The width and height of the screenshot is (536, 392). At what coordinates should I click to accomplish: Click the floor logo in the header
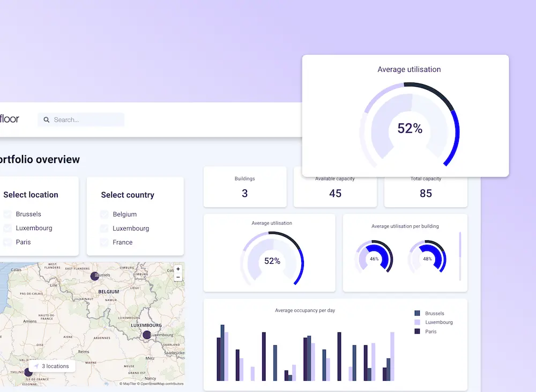click(10, 119)
